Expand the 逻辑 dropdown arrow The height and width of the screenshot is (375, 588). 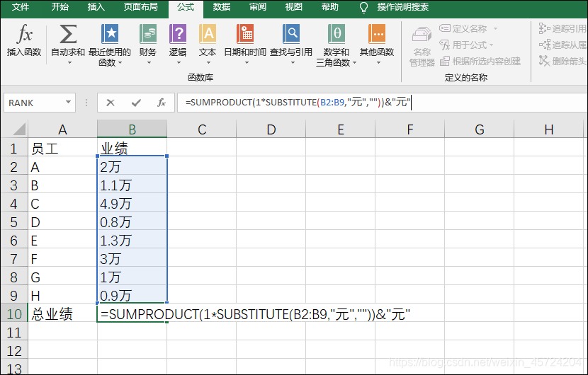[179, 62]
